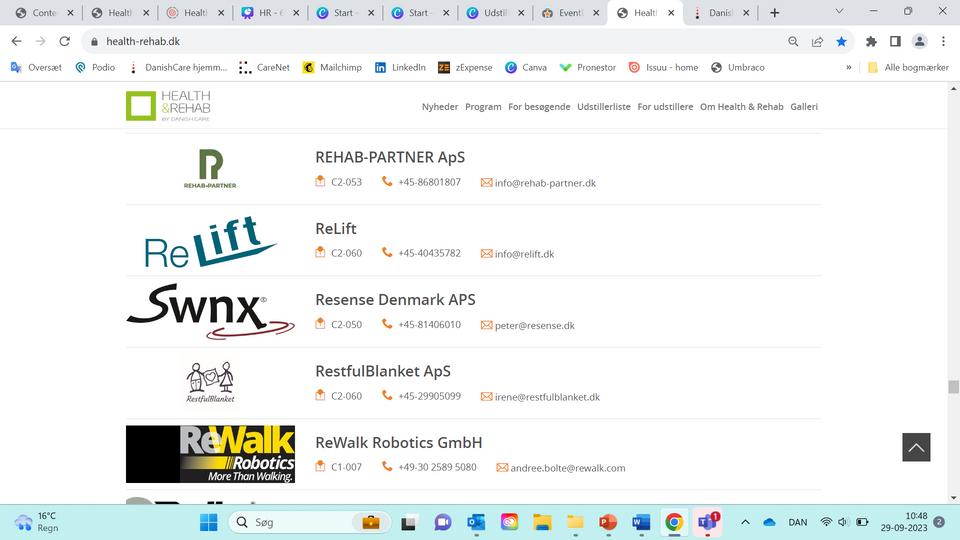Open Resense Denmark APS exhibitor heading
The width and height of the screenshot is (960, 540).
pos(395,299)
